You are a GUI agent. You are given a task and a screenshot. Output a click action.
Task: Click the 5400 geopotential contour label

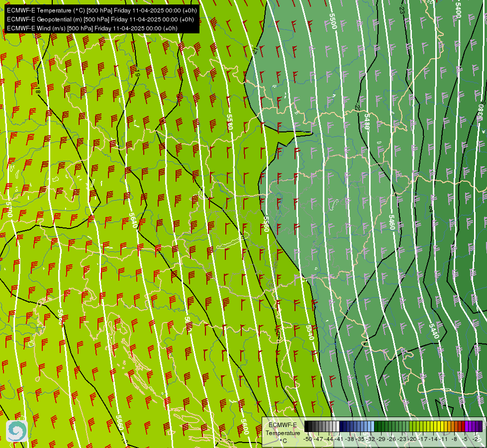pos(458,9)
